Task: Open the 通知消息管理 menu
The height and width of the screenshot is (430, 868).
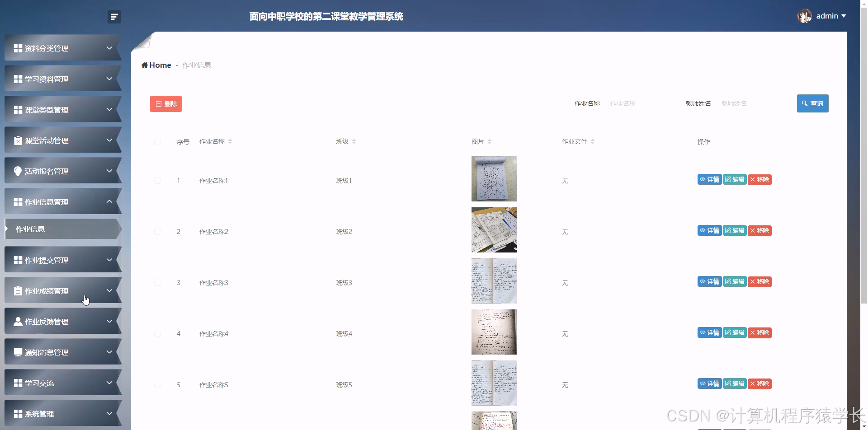Action: tap(63, 352)
